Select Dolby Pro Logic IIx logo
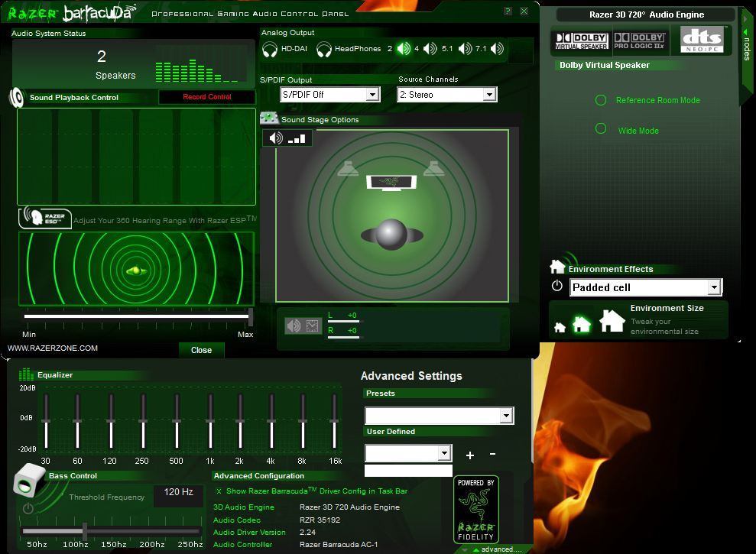The height and width of the screenshot is (554, 756). click(639, 40)
